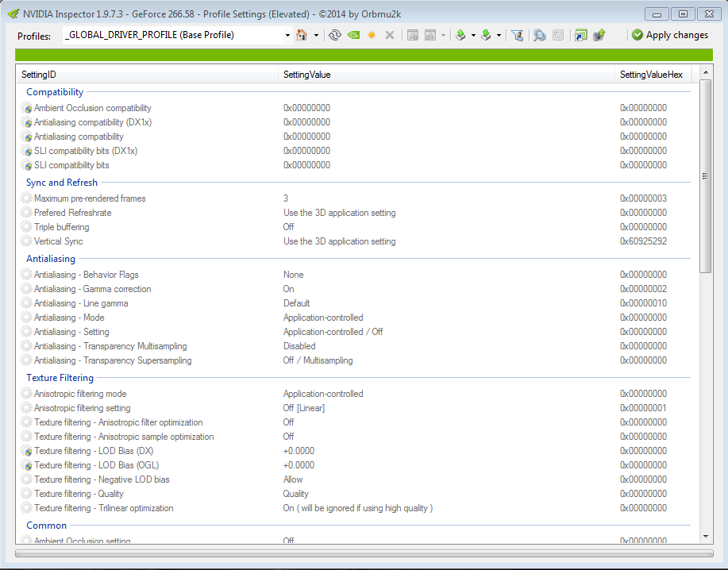
Task: Click the _GLOBAL_DRIVER_PROFILE profile name field
Action: [x=173, y=35]
